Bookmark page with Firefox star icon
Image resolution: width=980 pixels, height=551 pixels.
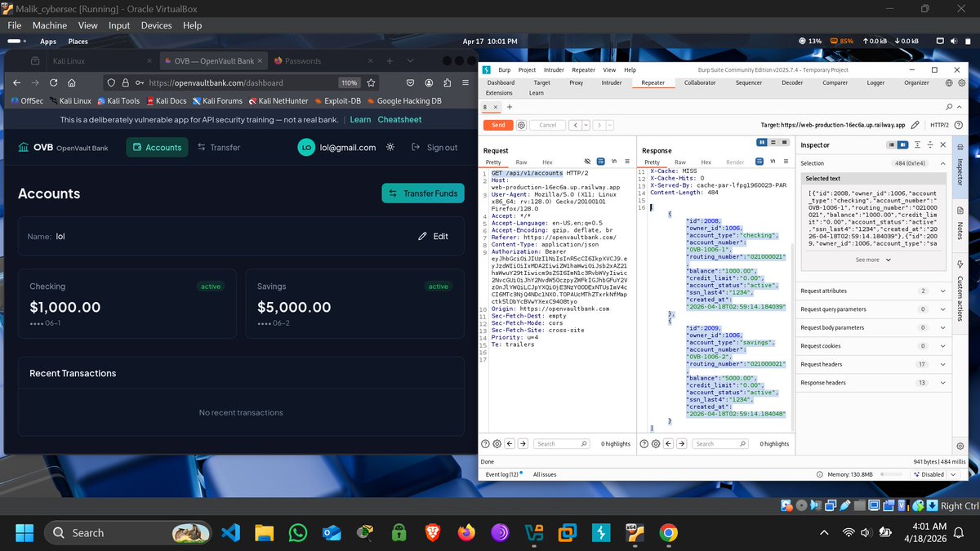pos(372,82)
